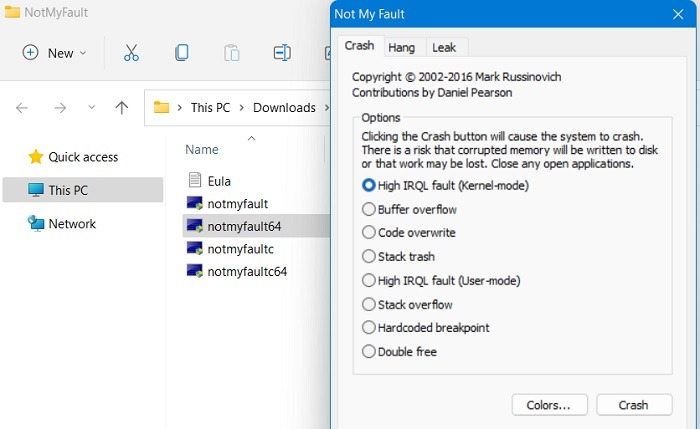Select the Eula text document
700x429 pixels.
tap(219, 181)
